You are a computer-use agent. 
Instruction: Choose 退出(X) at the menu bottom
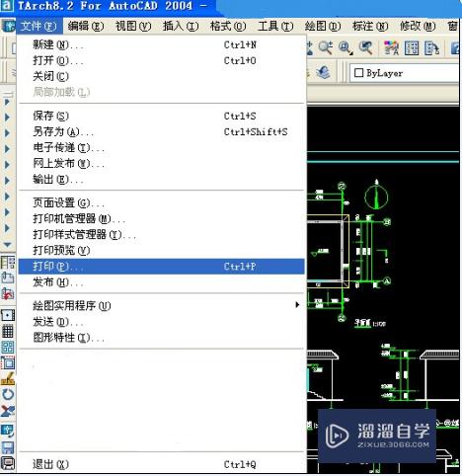[161, 464]
